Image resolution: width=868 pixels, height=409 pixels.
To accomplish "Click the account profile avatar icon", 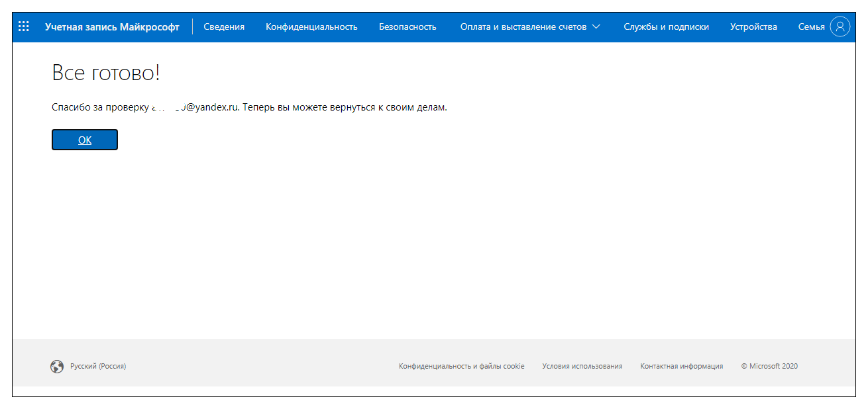I will pos(840,26).
